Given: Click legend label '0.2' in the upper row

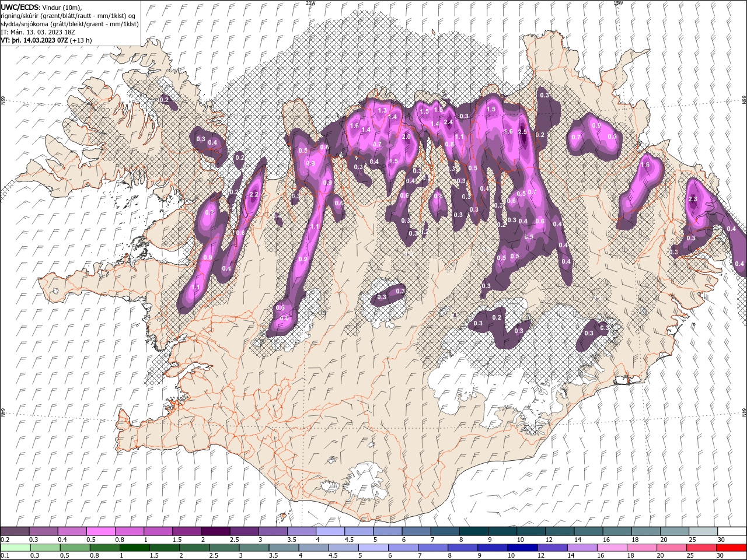Looking at the screenshot, I should pos(4,540).
